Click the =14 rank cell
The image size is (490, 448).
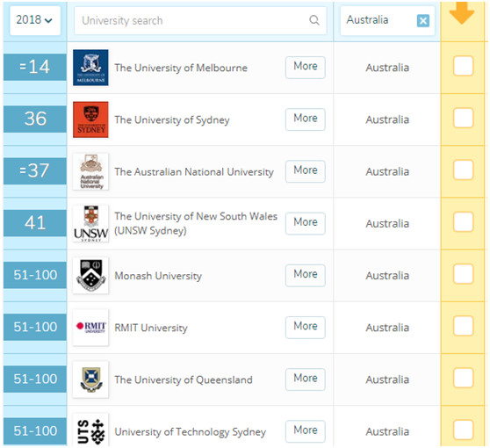[x=35, y=67]
